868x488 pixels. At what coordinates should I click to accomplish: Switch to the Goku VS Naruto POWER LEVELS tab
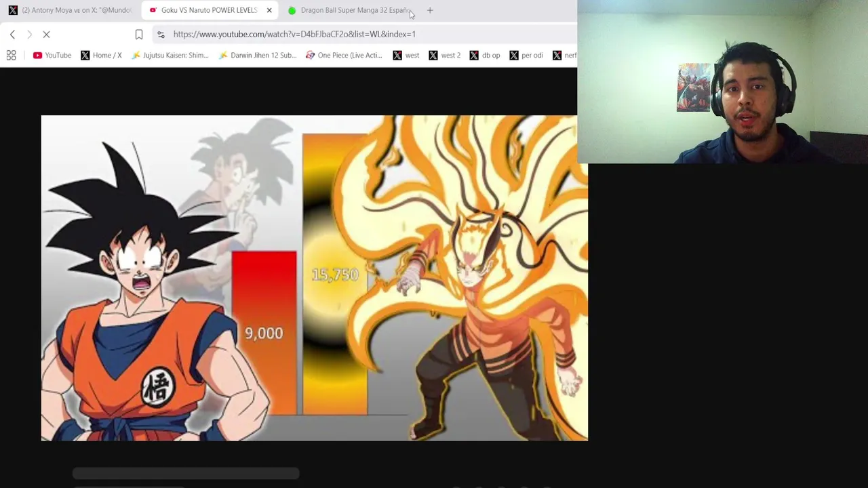point(209,10)
